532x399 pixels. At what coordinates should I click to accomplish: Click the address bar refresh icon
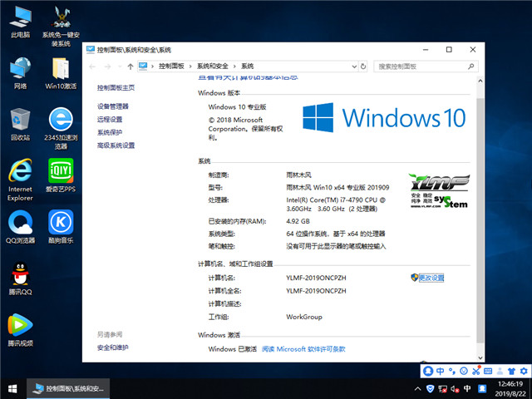pos(362,66)
